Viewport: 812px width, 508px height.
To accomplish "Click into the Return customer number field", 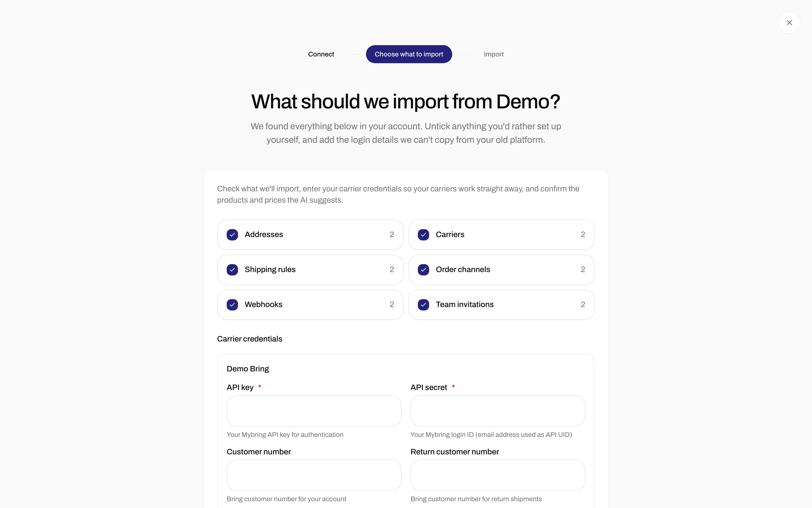I will point(498,475).
